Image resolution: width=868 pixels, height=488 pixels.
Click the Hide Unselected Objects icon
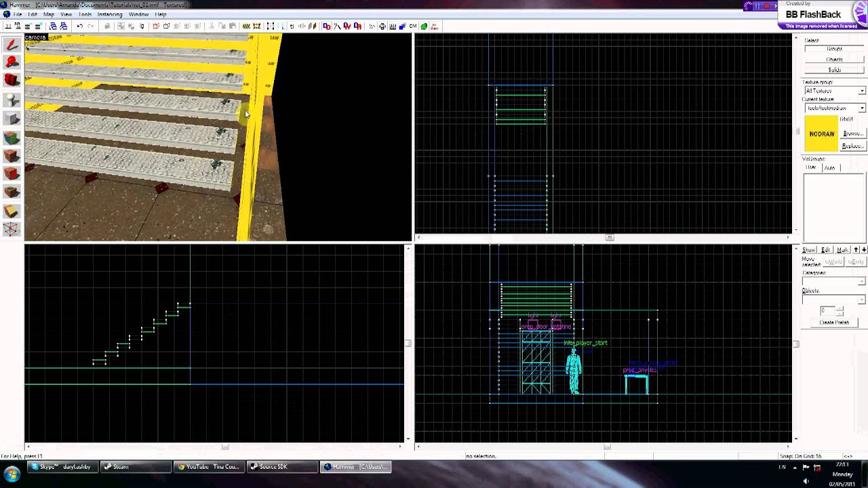(x=166, y=26)
